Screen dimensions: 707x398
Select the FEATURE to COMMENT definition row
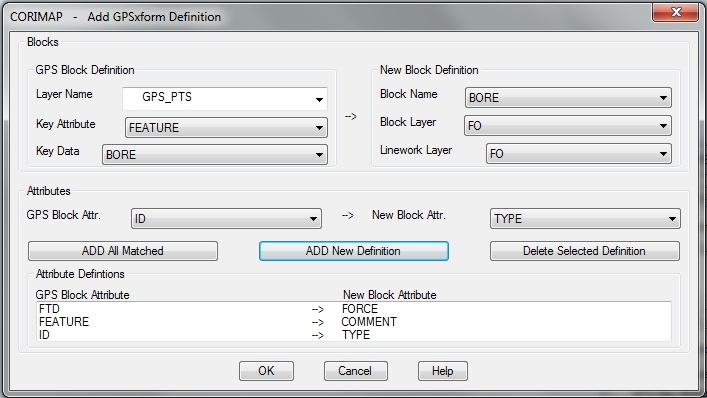(354, 322)
